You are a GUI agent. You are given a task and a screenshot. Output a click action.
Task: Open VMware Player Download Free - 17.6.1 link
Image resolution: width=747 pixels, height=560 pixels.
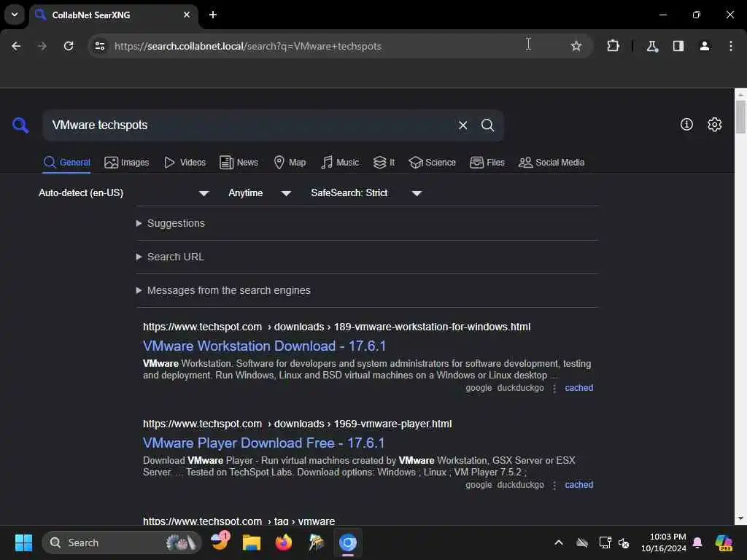tap(263, 443)
